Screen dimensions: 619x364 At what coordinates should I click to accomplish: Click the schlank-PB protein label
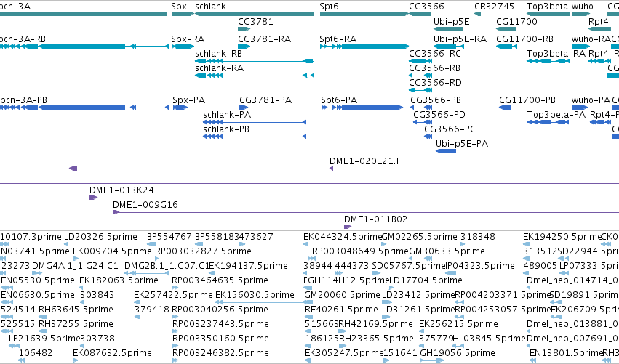(226, 130)
